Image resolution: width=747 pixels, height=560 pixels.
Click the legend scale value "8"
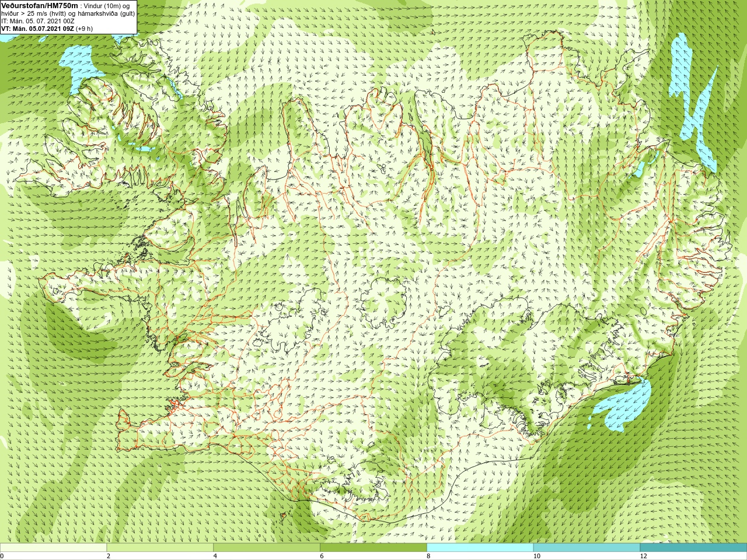pos(429,556)
